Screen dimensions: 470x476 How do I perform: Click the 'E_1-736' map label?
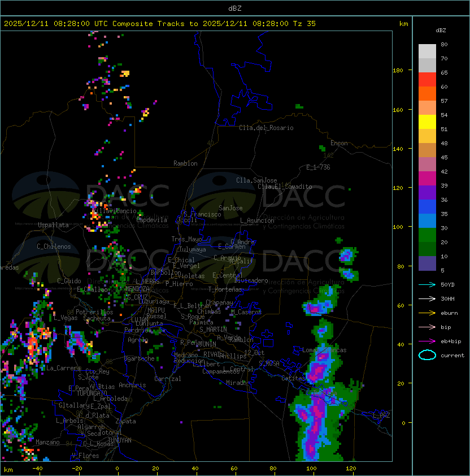tap(318, 167)
